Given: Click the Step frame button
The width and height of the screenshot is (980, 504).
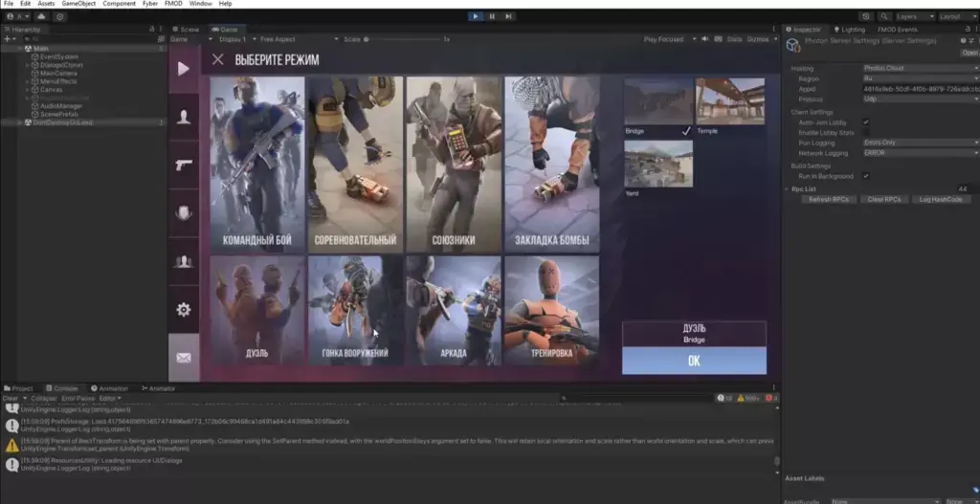Looking at the screenshot, I should (x=509, y=16).
